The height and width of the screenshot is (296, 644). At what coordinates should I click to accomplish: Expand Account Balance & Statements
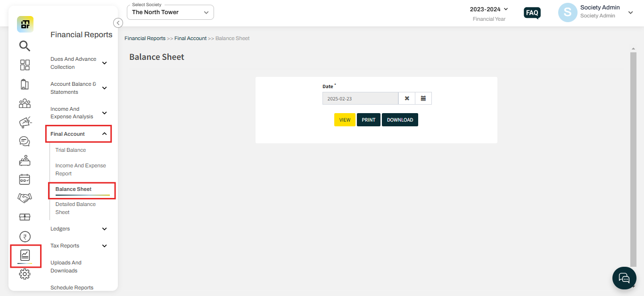pyautogui.click(x=80, y=88)
